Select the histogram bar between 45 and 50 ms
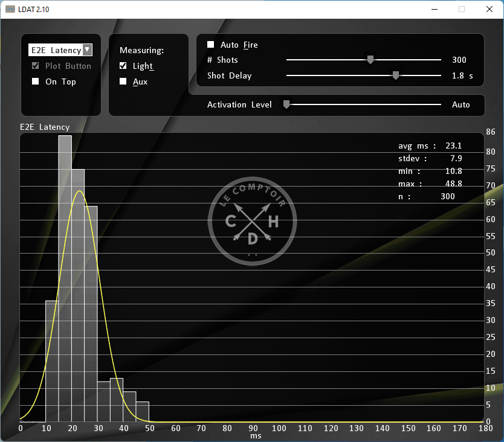Image resolution: width=504 pixels, height=442 pixels. 142,412
